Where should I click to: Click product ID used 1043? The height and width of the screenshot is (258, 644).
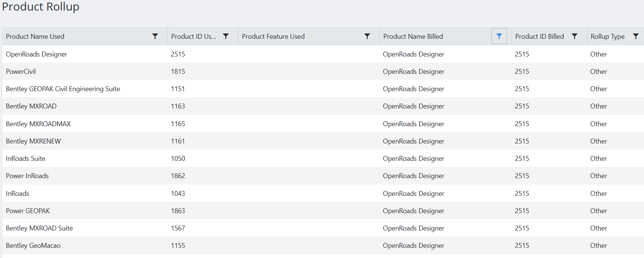pos(178,194)
